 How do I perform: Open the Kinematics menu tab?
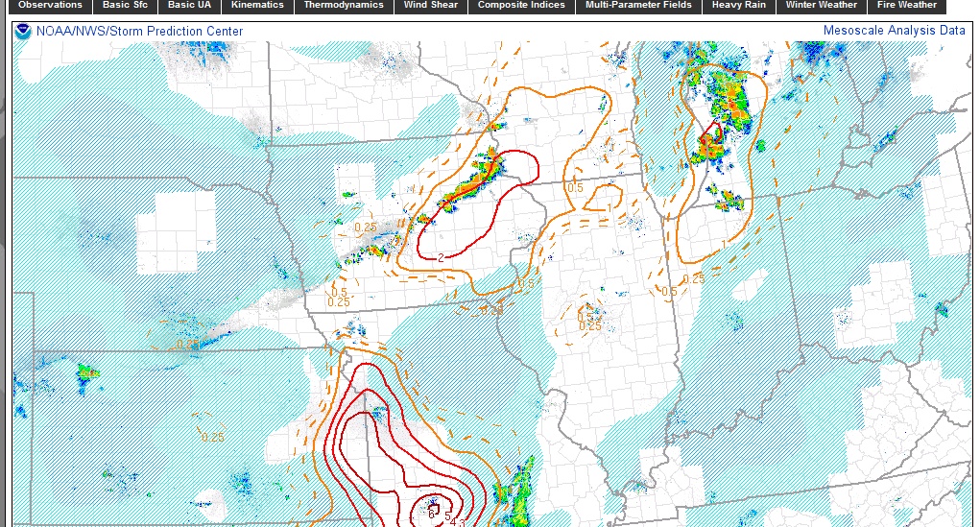click(x=257, y=6)
